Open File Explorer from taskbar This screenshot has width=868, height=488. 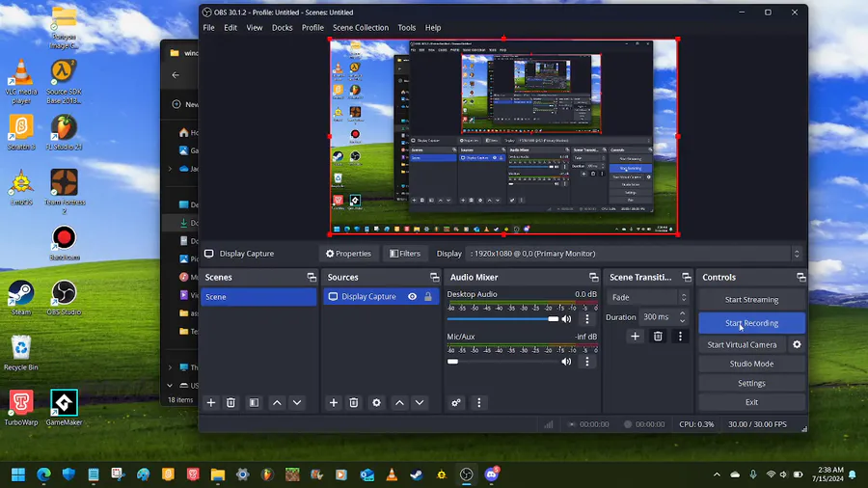(x=218, y=474)
